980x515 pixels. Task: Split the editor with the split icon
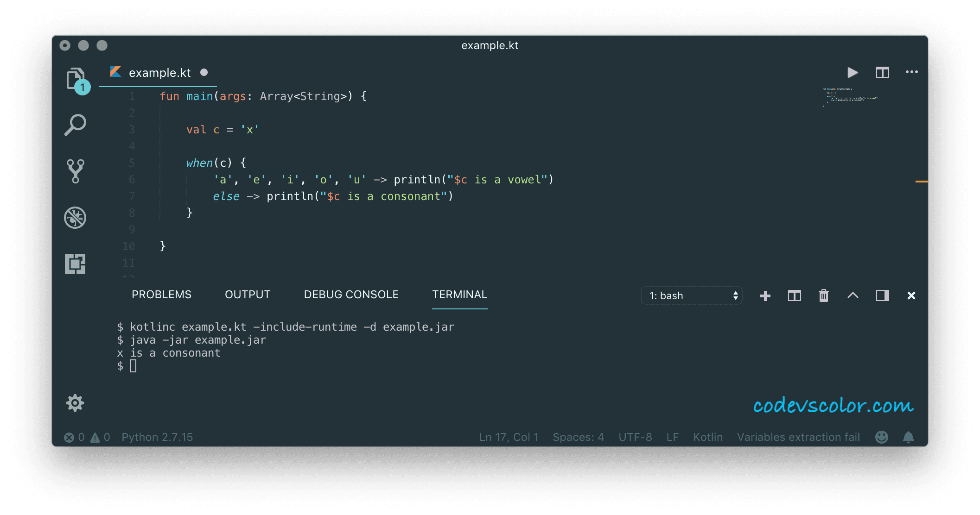coord(882,72)
